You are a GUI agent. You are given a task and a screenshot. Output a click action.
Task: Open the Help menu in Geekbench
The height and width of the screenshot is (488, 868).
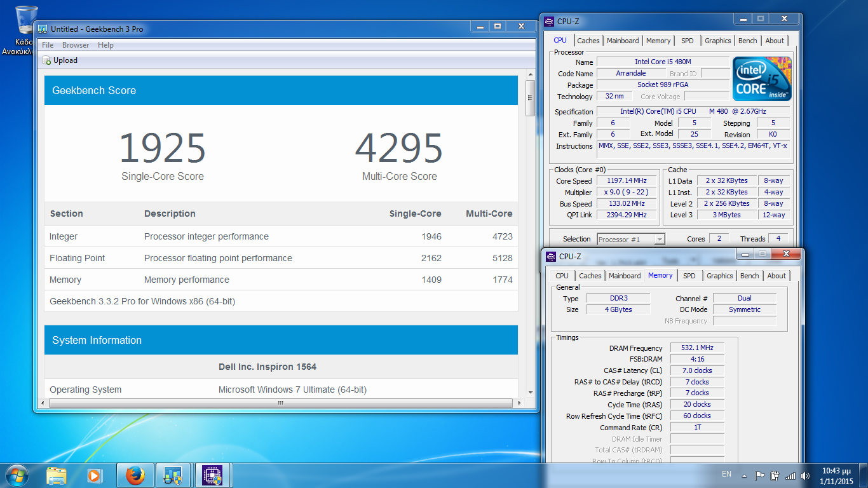coord(105,45)
